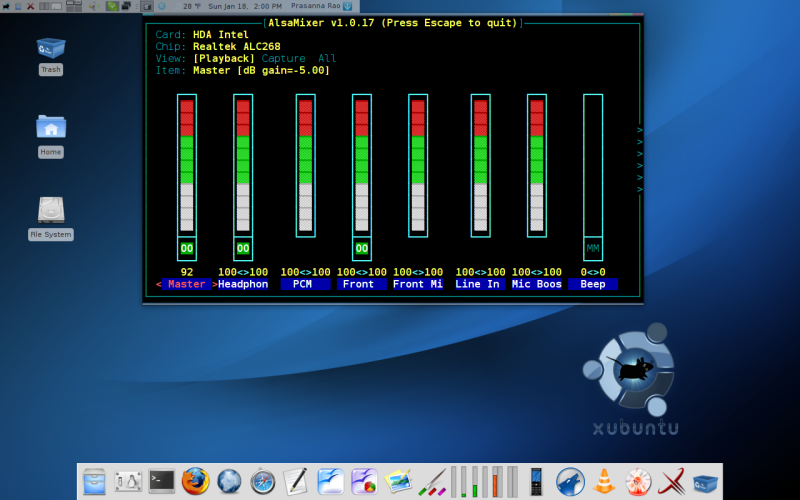800x500 pixels.
Task: Open the blue globe browser icon in the dock
Action: (229, 482)
